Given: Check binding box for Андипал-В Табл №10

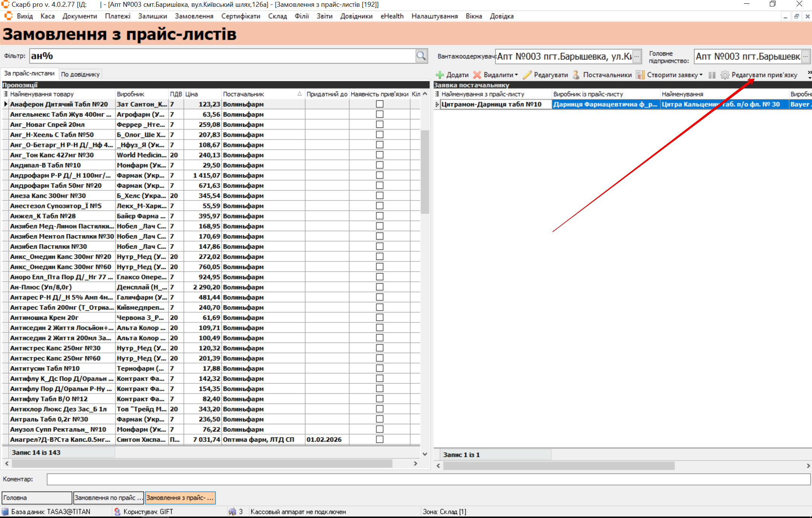Looking at the screenshot, I should click(x=379, y=165).
